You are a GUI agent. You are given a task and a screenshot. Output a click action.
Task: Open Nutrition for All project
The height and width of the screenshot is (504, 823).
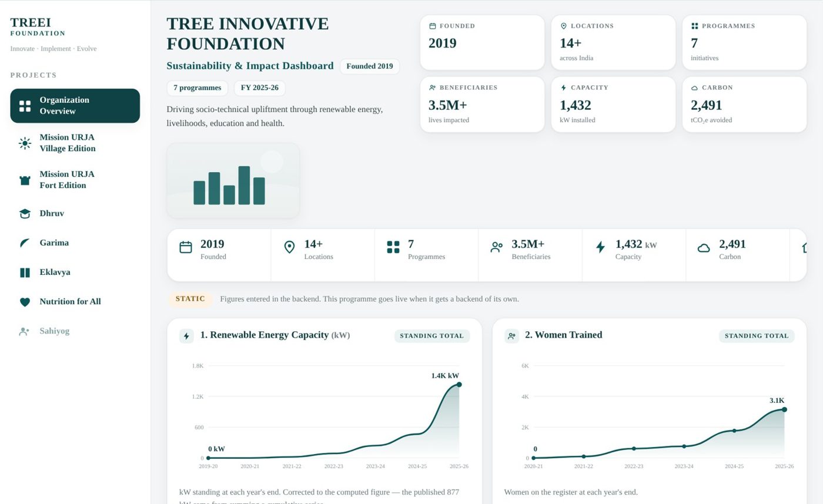75,301
